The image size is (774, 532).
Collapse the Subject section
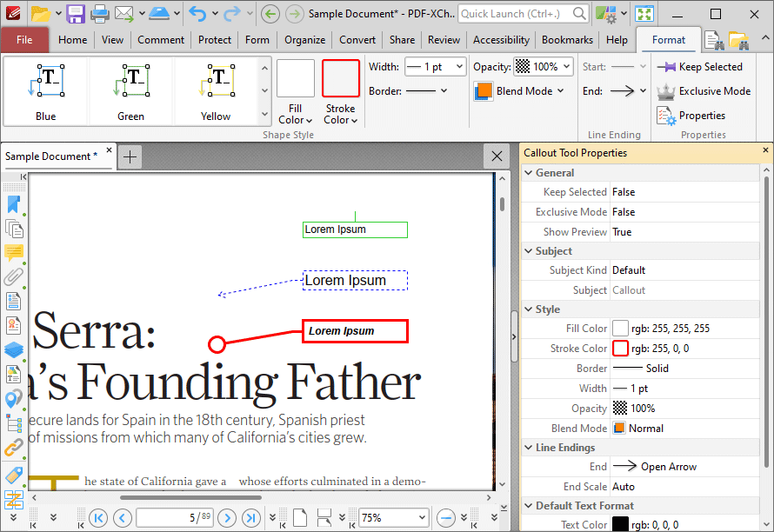[x=529, y=251]
